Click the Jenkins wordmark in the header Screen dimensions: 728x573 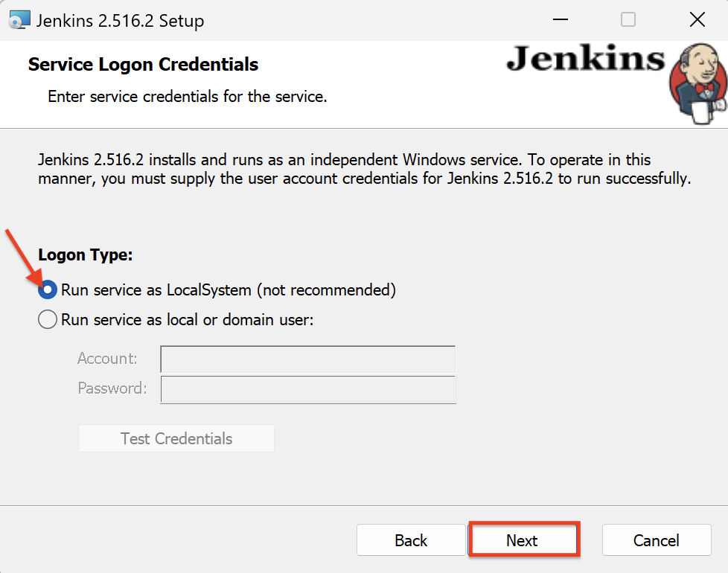point(585,59)
